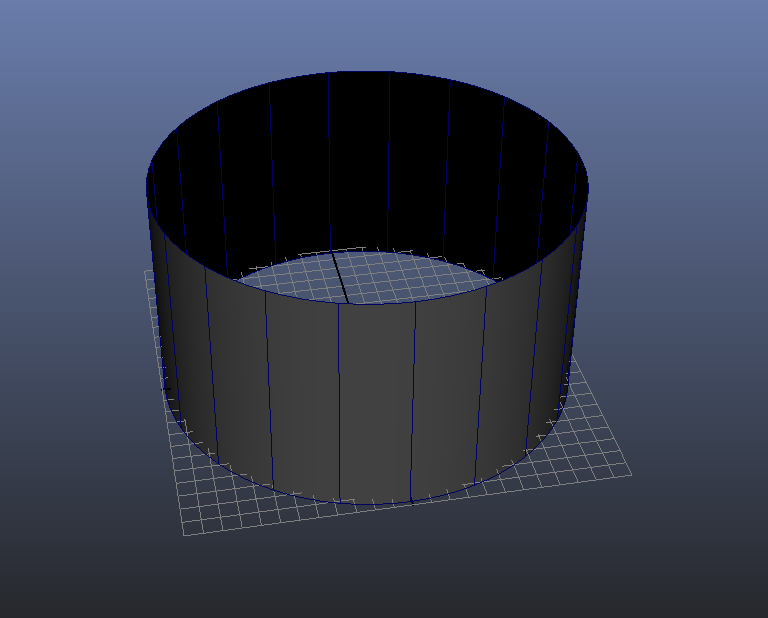
Task: Click the right corner of the ground grid
Action: pos(630,470)
